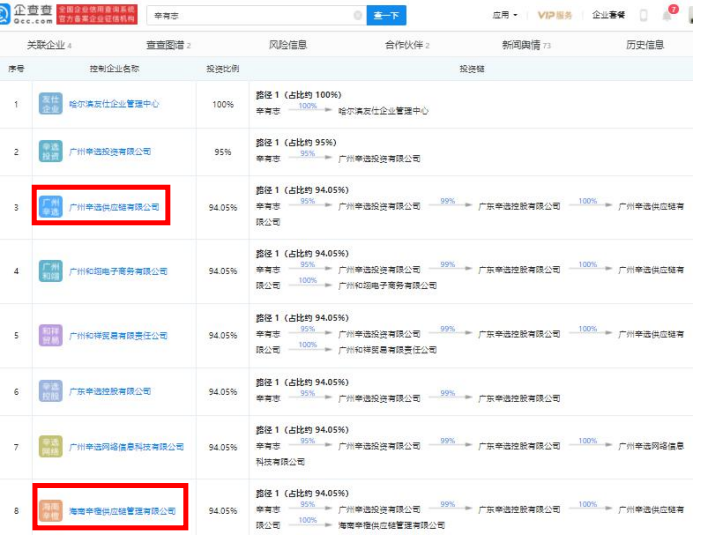Select serial number 8 cell
Screen dimensions: 702x535
16,511
